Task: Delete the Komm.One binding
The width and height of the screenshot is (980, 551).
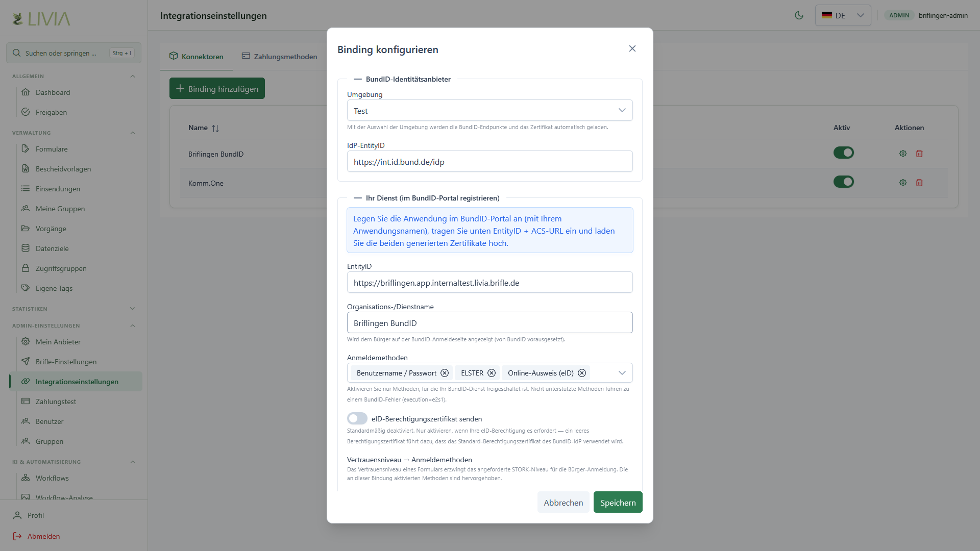Action: click(x=919, y=183)
